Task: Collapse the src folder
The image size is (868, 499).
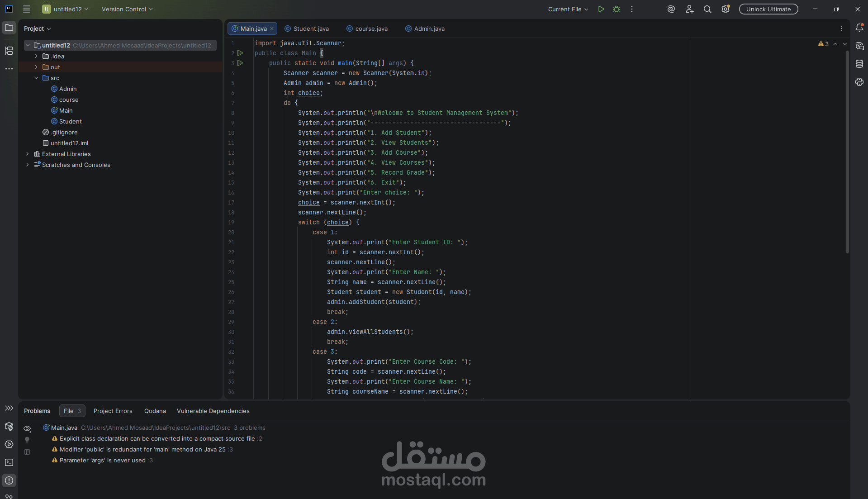Action: pyautogui.click(x=36, y=78)
